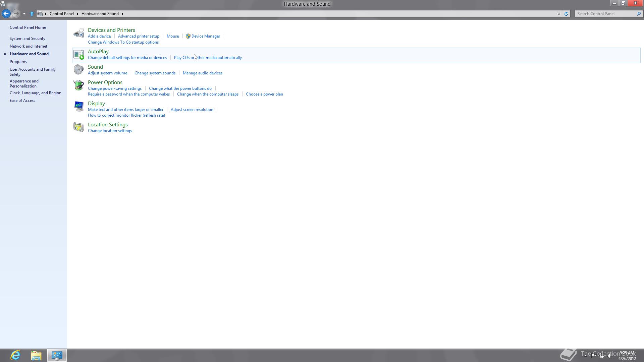The height and width of the screenshot is (362, 644).
Task: Click the address bar location icon
Action: pyautogui.click(x=40, y=14)
